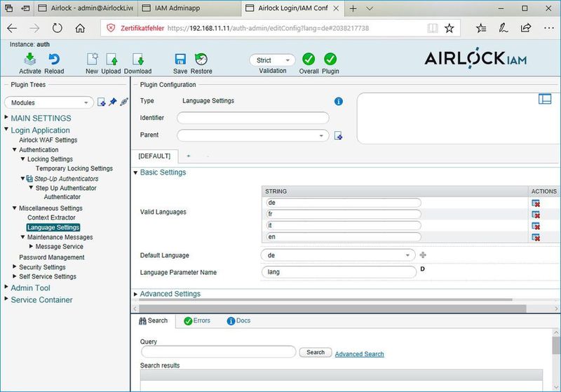
Task: Click the add plugin icon next to Parent
Action: (338, 135)
